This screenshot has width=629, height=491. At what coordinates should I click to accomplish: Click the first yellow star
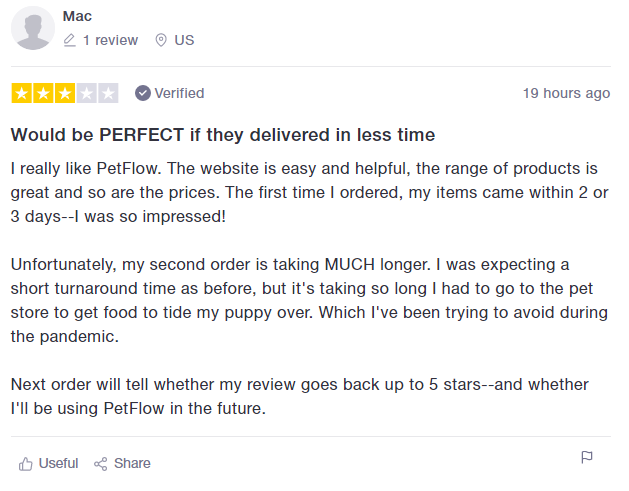(x=22, y=93)
